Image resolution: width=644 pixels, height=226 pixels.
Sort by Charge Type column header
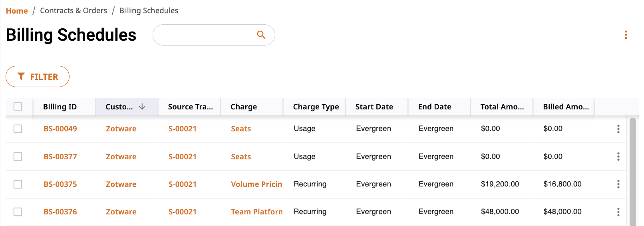point(316,107)
